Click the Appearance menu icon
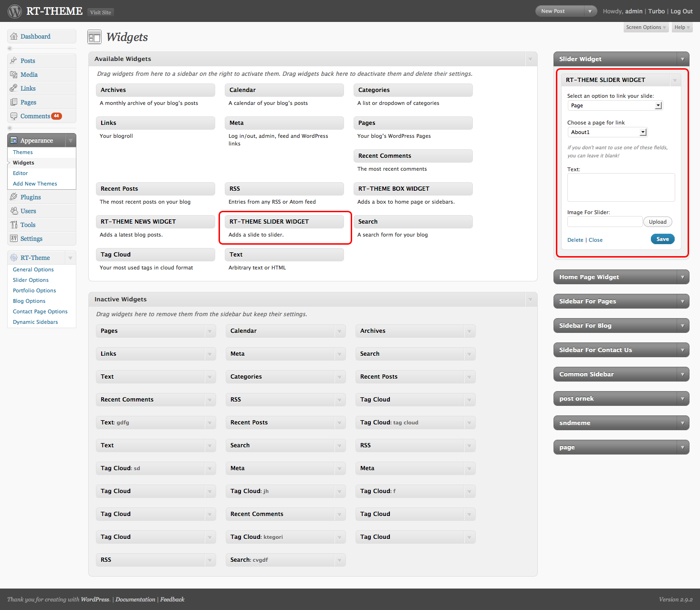 point(14,140)
